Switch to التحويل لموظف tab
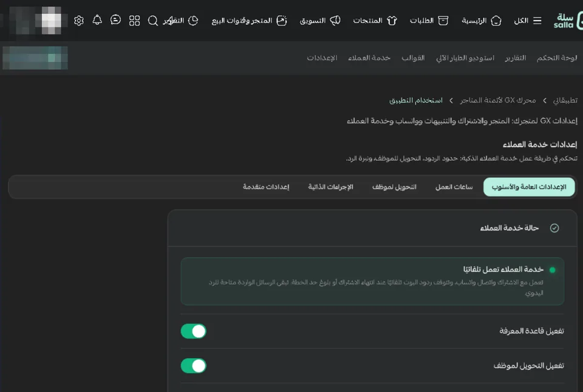583x392 pixels. pyautogui.click(x=394, y=187)
